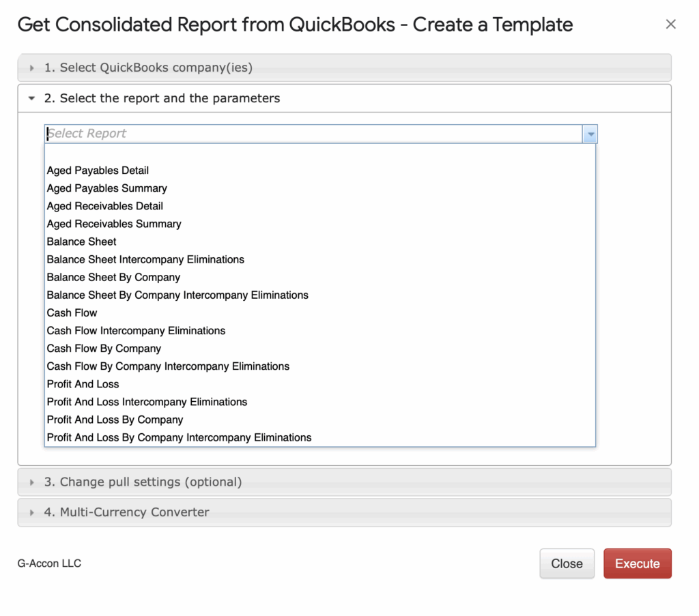Choose the Cash Flow report

[72, 312]
